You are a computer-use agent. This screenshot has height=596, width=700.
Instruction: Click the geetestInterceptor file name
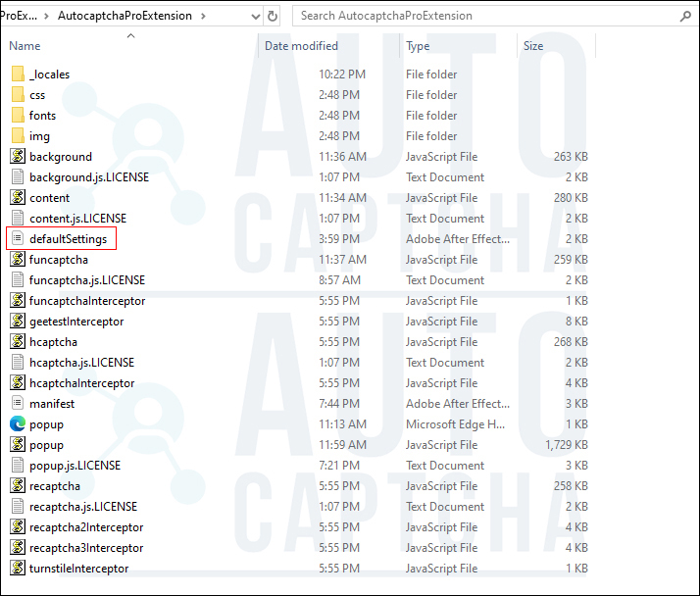76,322
